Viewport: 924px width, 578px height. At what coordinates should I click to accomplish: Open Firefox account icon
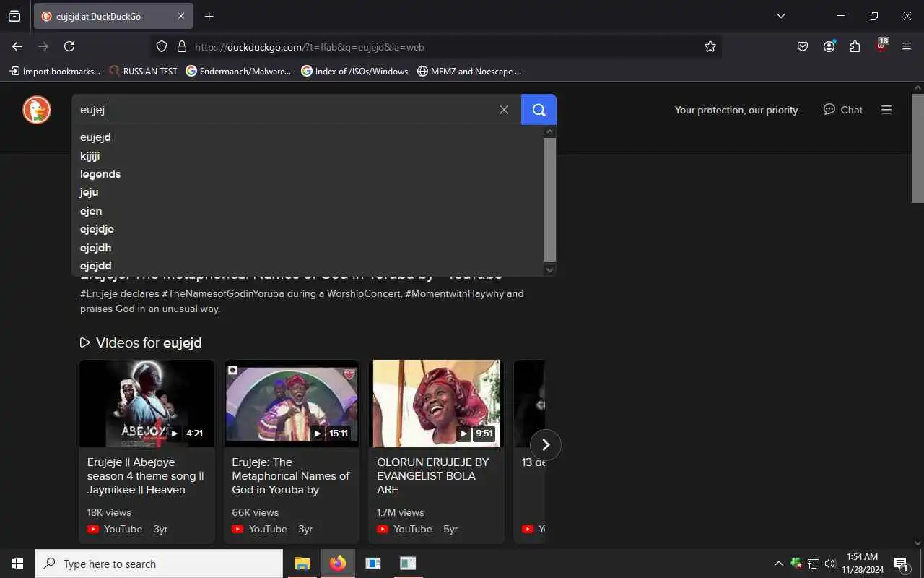click(x=829, y=46)
